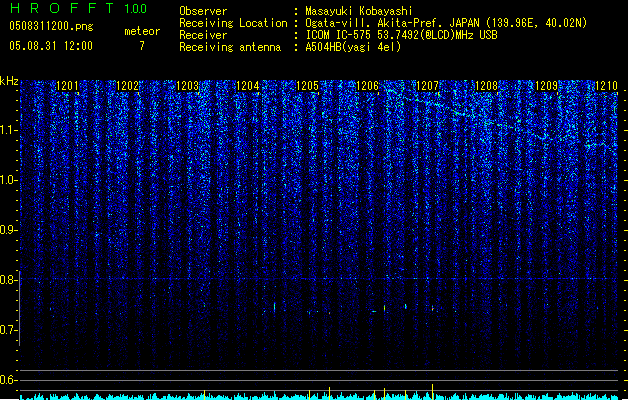Click the 1207 time marker
This screenshot has height=400, width=629.
428,86
